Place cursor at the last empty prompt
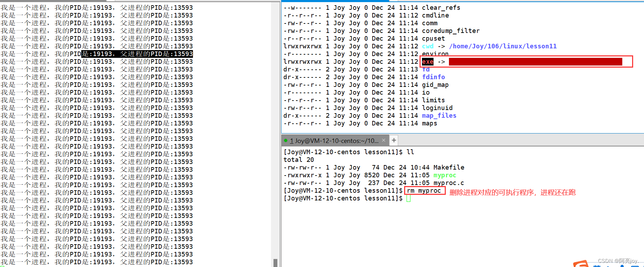Screen dimensions: 644x267 click(x=408, y=198)
